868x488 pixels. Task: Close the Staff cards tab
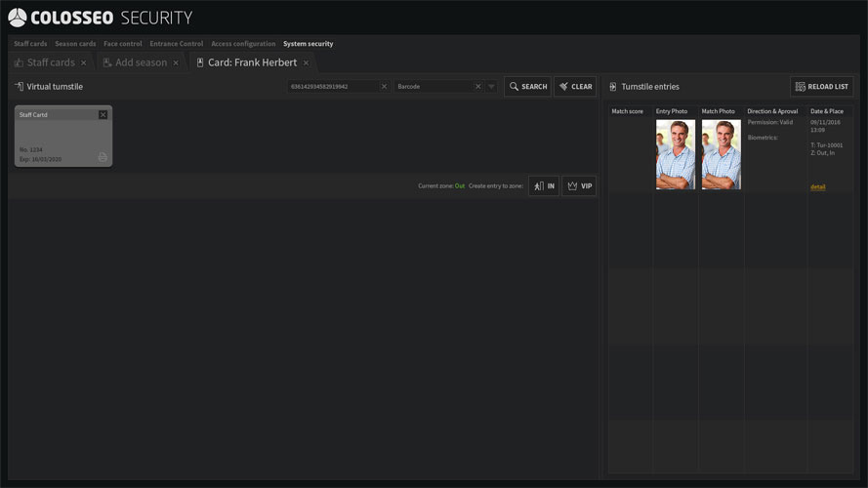pos(84,63)
